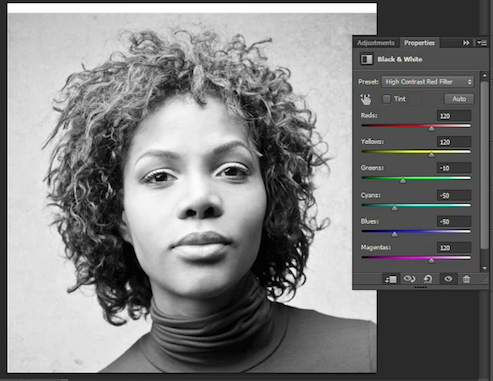This screenshot has width=493, height=381.
Task: Switch to the Adjustments tab
Action: (x=376, y=43)
